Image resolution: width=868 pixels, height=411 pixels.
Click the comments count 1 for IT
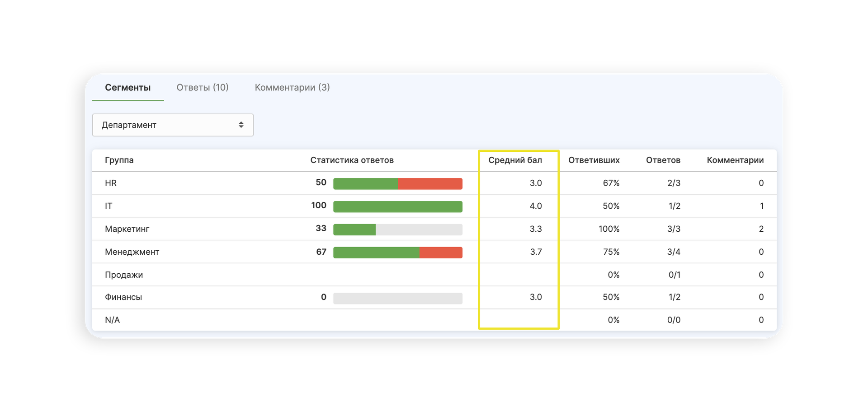click(762, 206)
